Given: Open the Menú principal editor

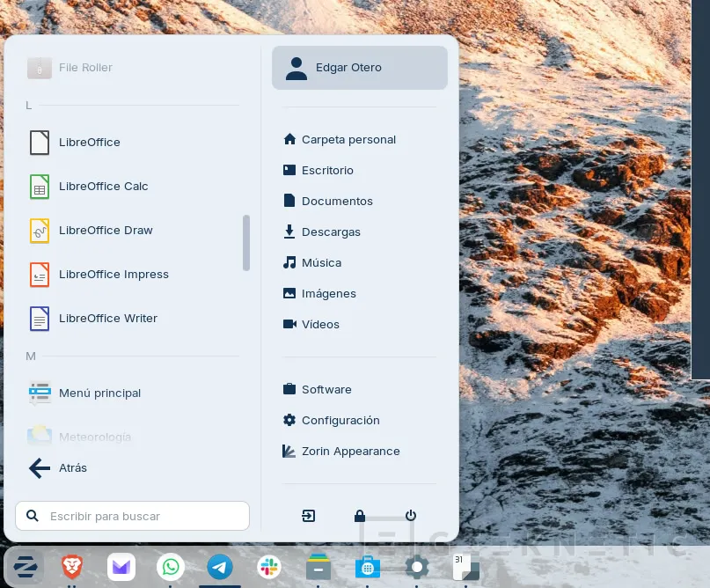Looking at the screenshot, I should 99,393.
